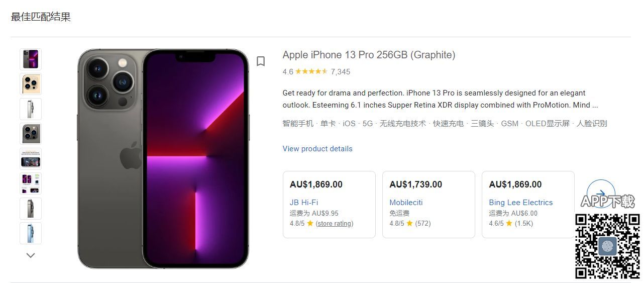644x283 pixels.
Task: Open the Mobileciti store link
Action: (x=406, y=203)
